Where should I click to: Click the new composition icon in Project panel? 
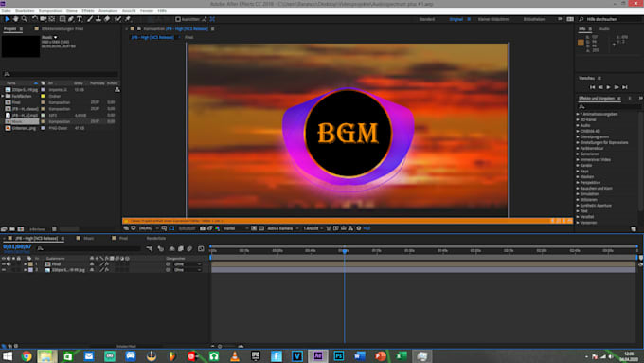tap(21, 229)
